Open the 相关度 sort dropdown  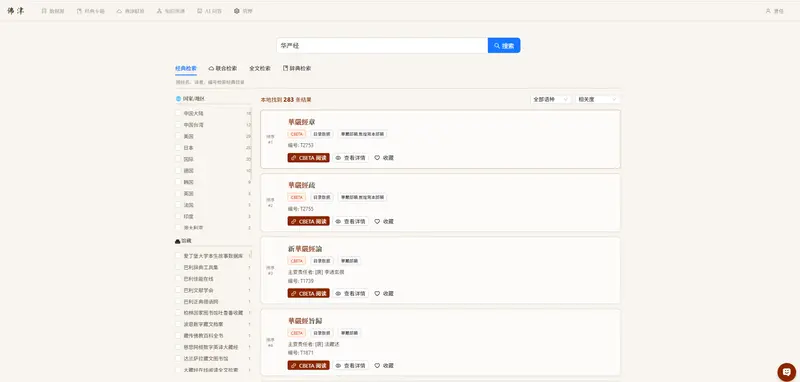(597, 99)
